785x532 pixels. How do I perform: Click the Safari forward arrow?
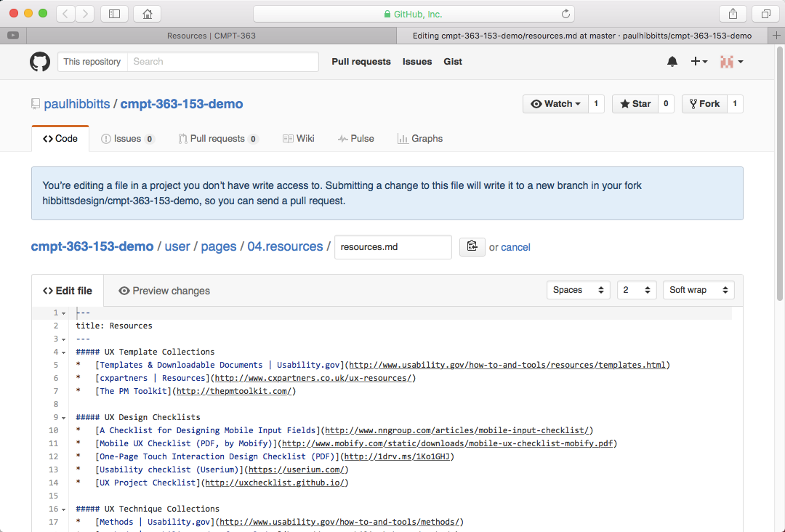pyautogui.click(x=85, y=14)
